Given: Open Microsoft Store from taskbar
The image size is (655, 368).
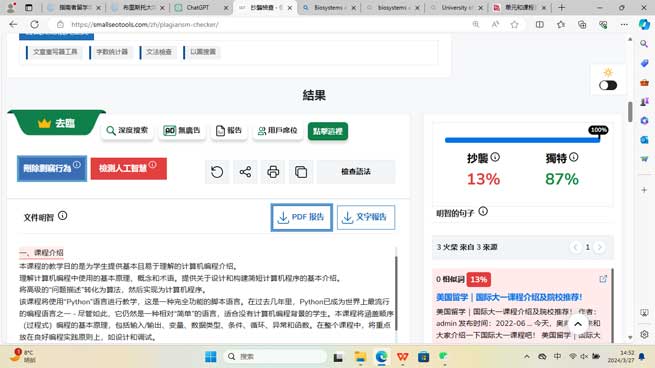Looking at the screenshot, I should [423, 356].
